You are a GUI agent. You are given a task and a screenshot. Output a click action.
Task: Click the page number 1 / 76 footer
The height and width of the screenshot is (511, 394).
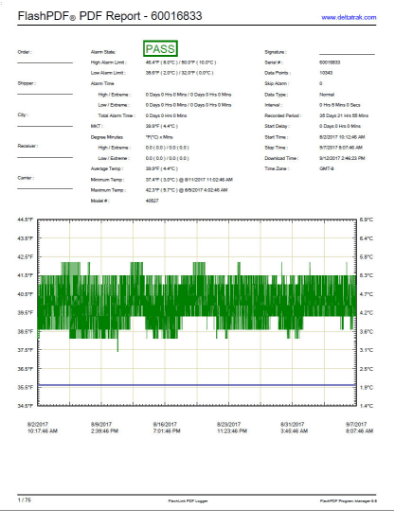(x=24, y=500)
